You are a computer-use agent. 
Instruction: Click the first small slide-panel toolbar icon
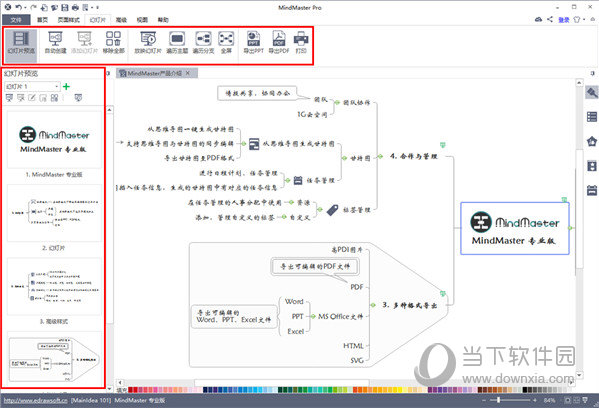pos(10,98)
